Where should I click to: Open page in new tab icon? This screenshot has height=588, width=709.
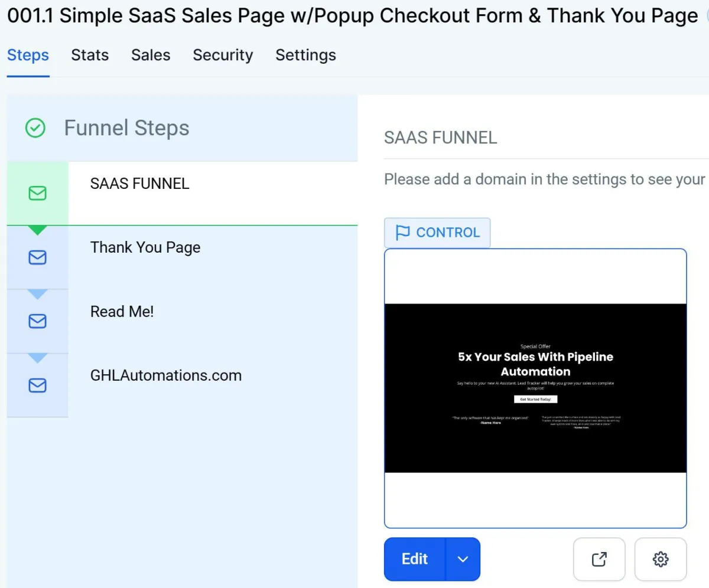coord(599,559)
